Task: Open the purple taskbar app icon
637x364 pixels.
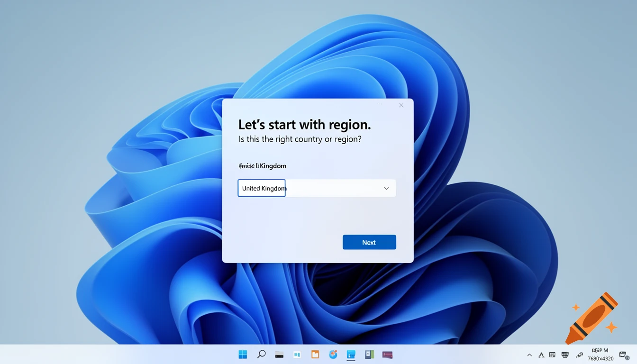Action: (x=387, y=355)
